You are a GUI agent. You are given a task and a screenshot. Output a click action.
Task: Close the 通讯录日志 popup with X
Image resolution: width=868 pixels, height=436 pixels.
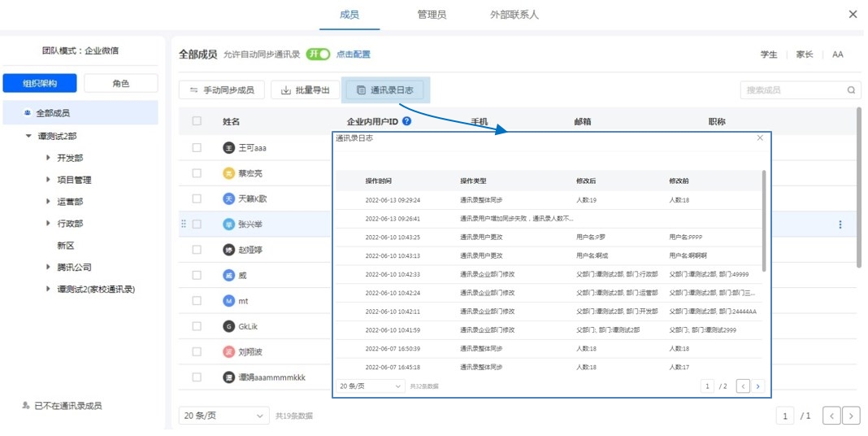point(760,138)
